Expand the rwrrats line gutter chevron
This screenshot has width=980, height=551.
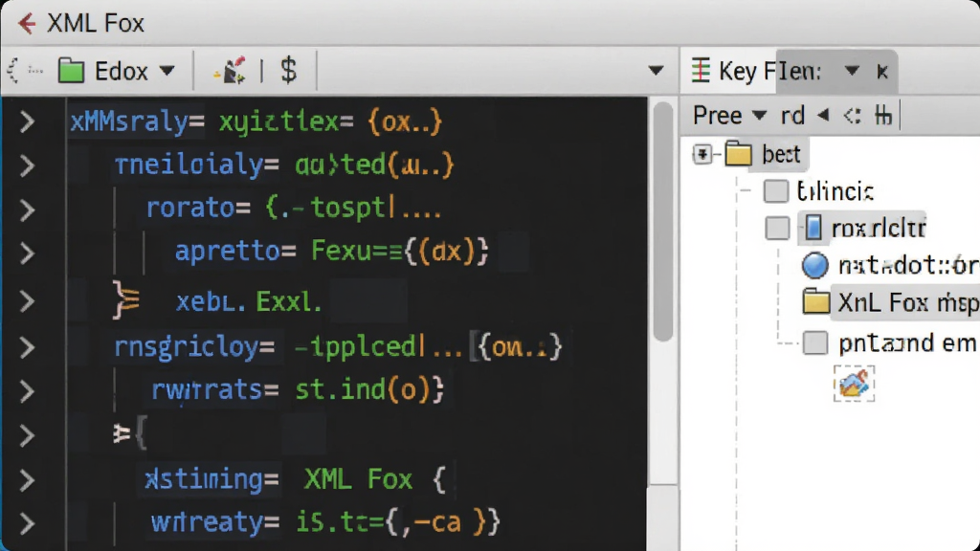click(26, 391)
